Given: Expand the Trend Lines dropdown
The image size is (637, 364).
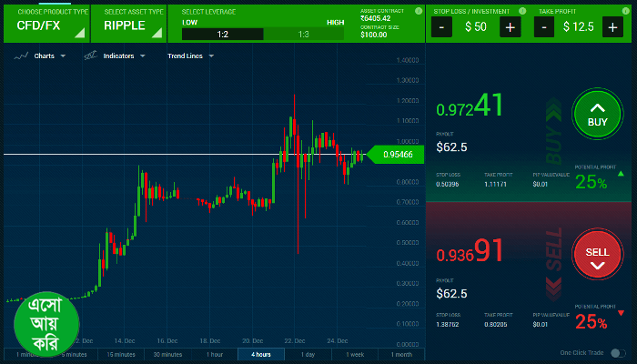Looking at the screenshot, I should 190,56.
